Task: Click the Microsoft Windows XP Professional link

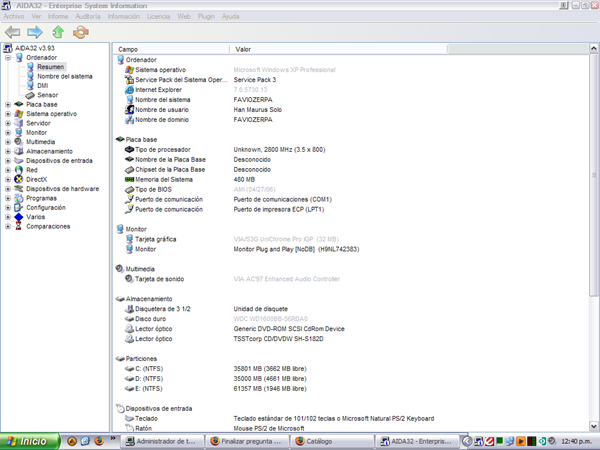Action: [284, 70]
